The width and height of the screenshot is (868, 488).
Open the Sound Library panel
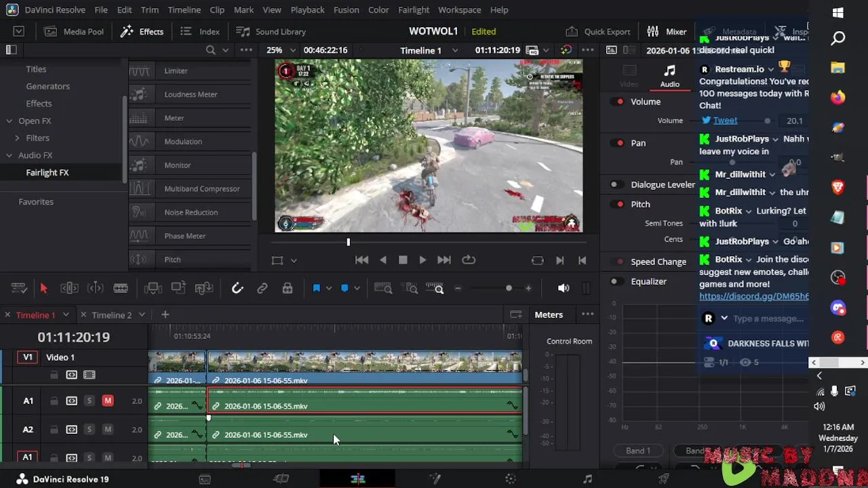[271, 32]
